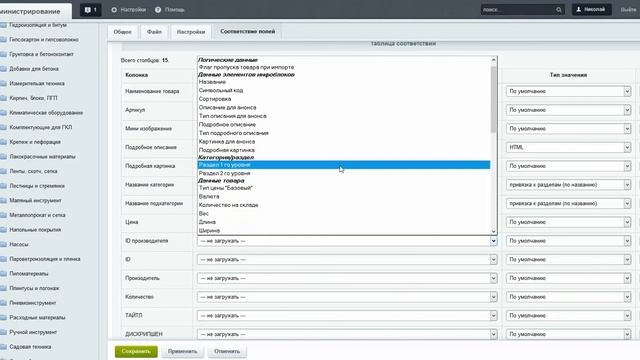Click folder icon of Металлопрокат и сетка
This screenshot has width=640, height=360.
click(x=3, y=216)
